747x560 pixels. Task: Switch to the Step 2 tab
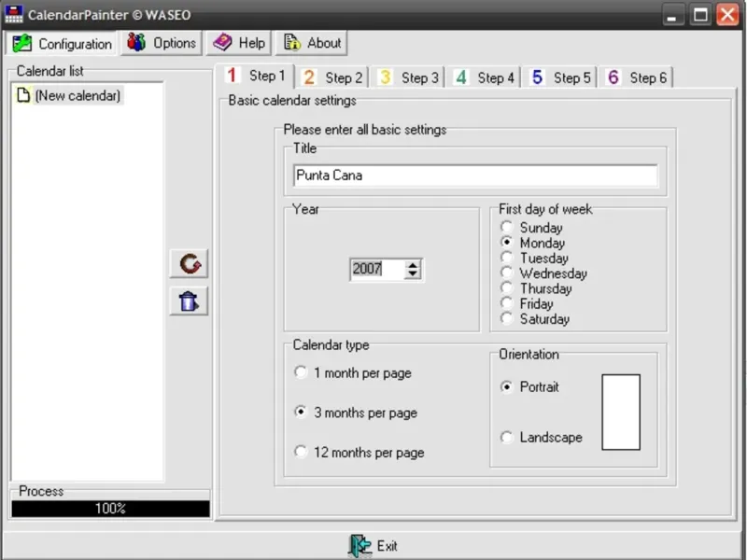332,77
